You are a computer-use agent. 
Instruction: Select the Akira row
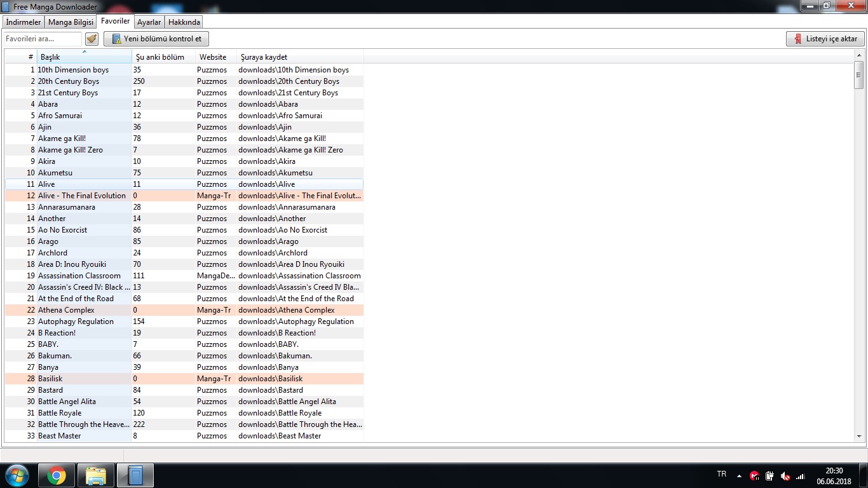coord(184,161)
